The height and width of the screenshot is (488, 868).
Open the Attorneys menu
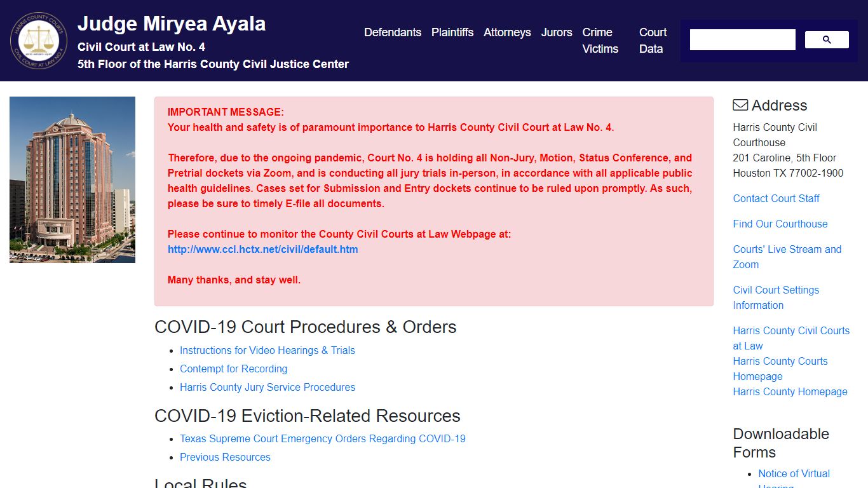pos(507,32)
